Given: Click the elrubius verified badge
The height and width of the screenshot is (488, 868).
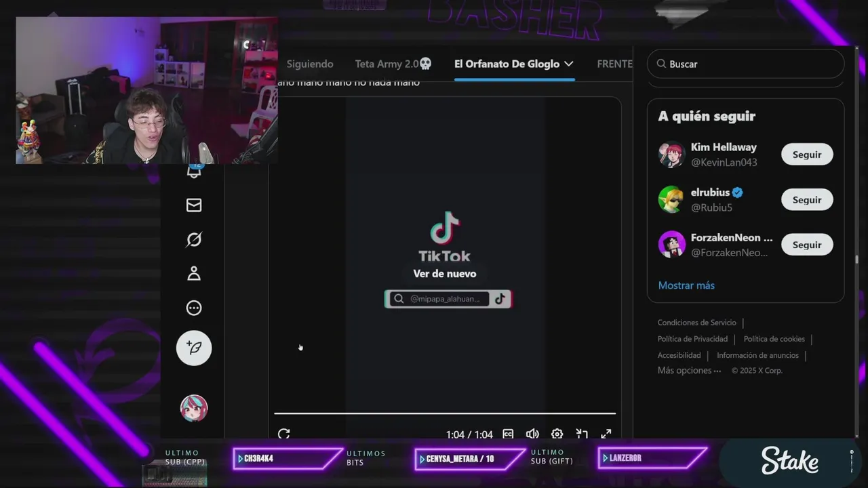Looking at the screenshot, I should pos(738,192).
